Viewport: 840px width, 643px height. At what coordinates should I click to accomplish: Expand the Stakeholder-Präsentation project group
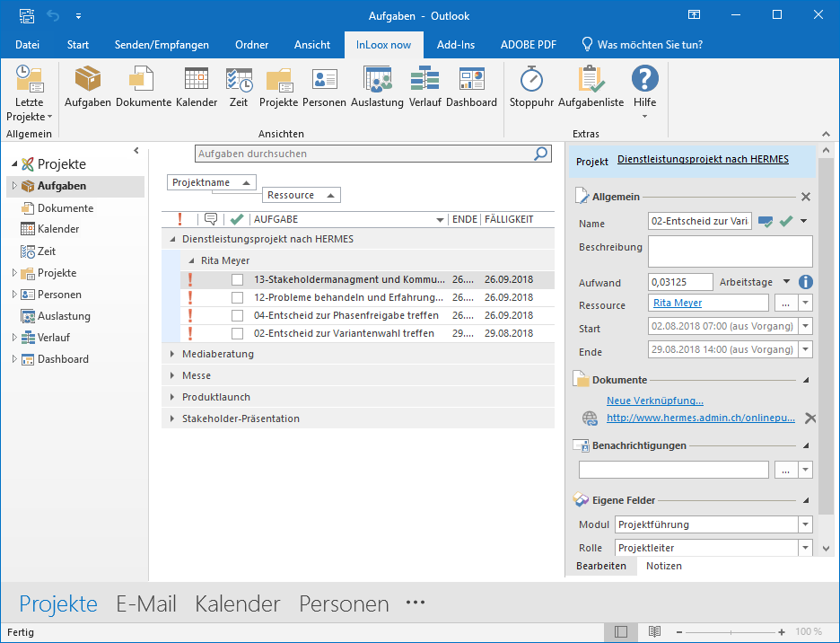[172, 418]
